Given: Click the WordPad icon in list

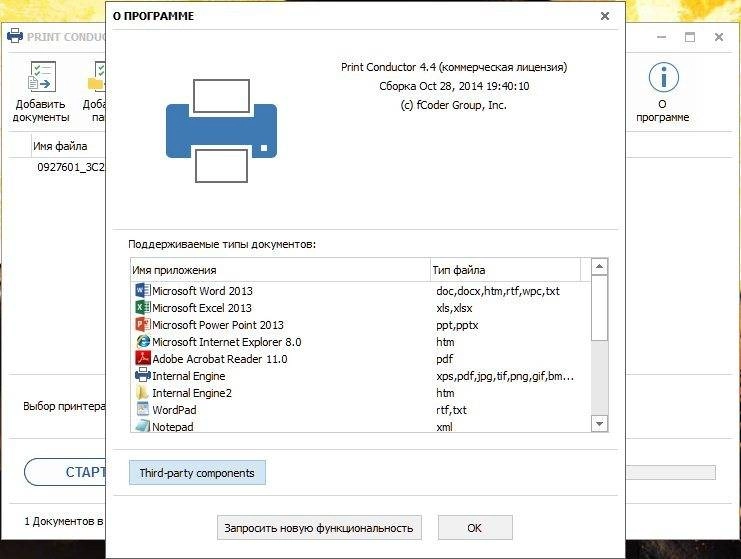Looking at the screenshot, I should (143, 409).
